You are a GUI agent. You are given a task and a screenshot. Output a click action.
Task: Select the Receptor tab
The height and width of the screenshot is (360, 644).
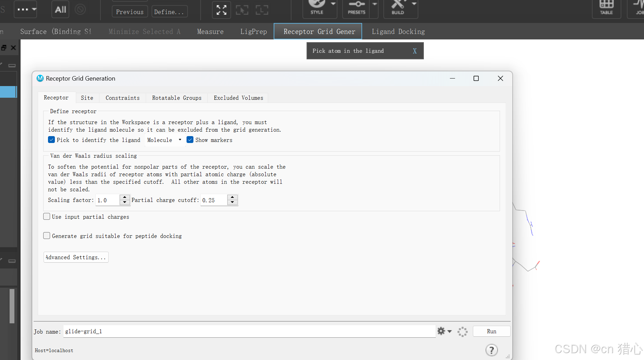click(56, 97)
